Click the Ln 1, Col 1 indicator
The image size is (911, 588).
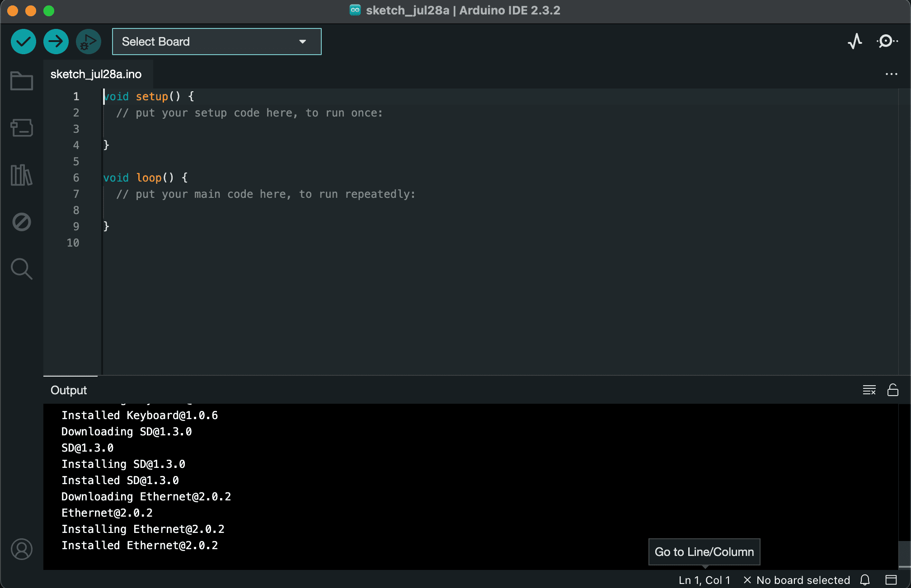[704, 580]
